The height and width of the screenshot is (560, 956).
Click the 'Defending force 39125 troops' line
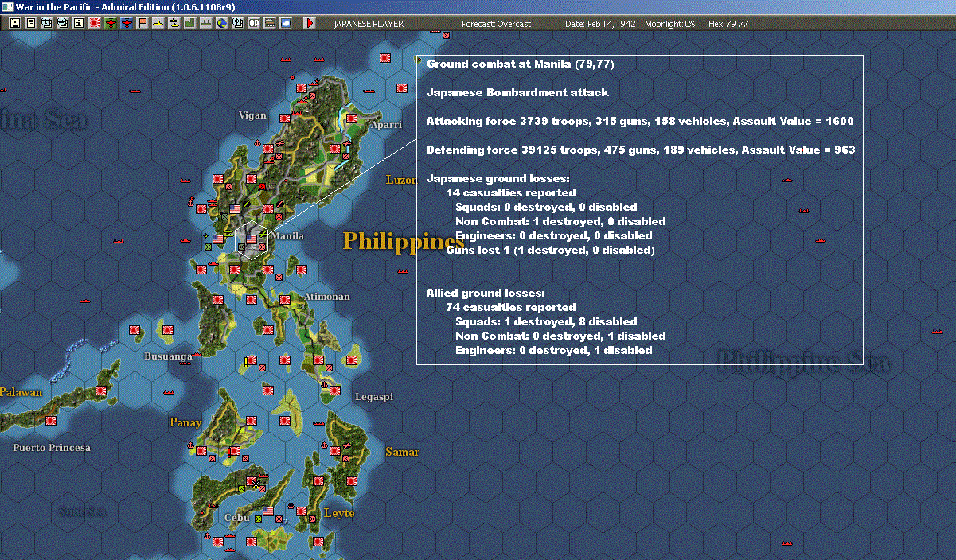click(641, 150)
